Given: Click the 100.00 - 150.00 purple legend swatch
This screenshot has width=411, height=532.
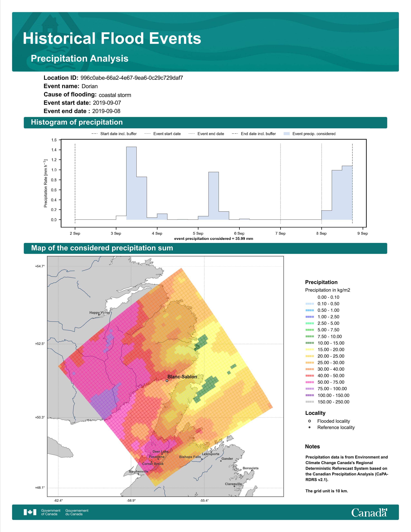Looking at the screenshot, I should (x=310, y=395).
